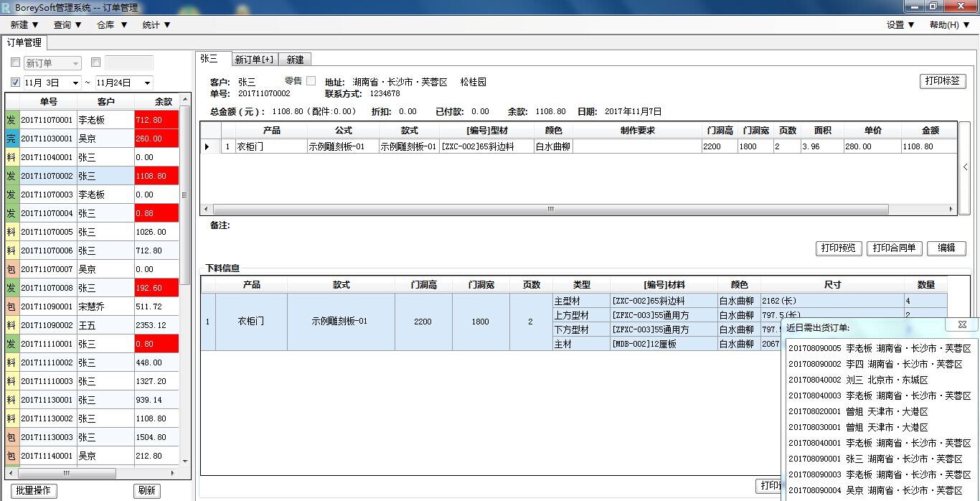Click the 打印合同单 button
This screenshot has height=501, width=980.
coord(894,248)
